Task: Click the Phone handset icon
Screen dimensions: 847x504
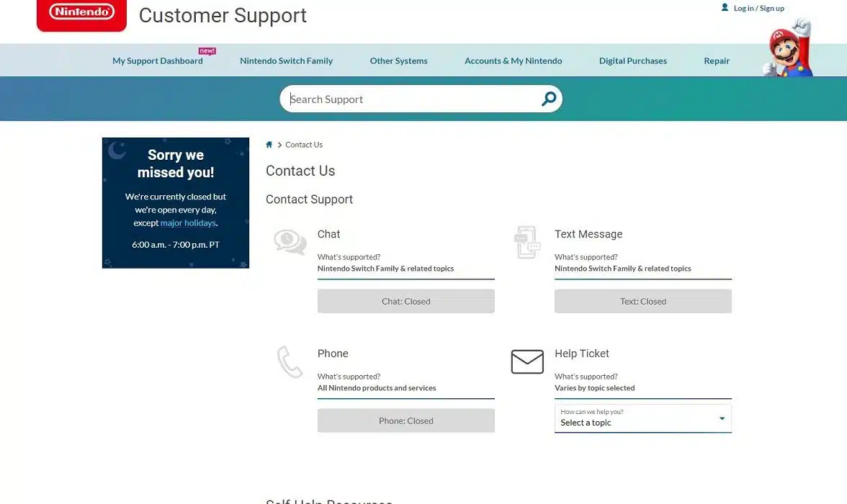Action: (290, 361)
